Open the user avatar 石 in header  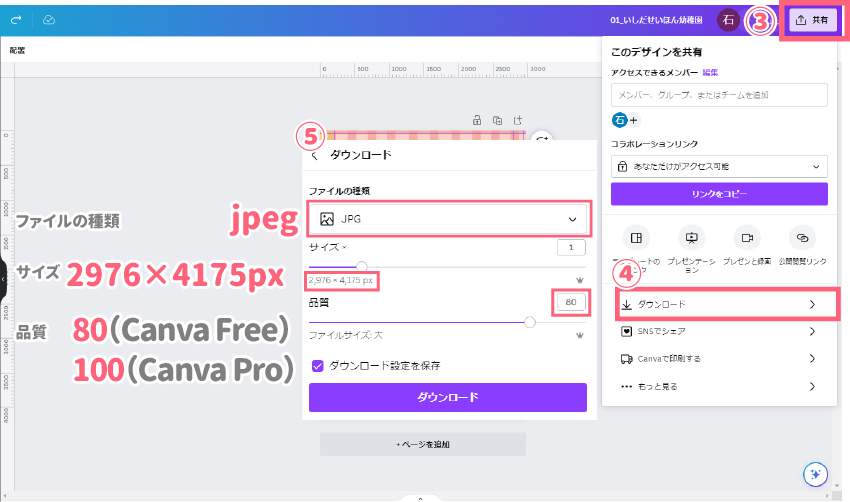click(728, 20)
